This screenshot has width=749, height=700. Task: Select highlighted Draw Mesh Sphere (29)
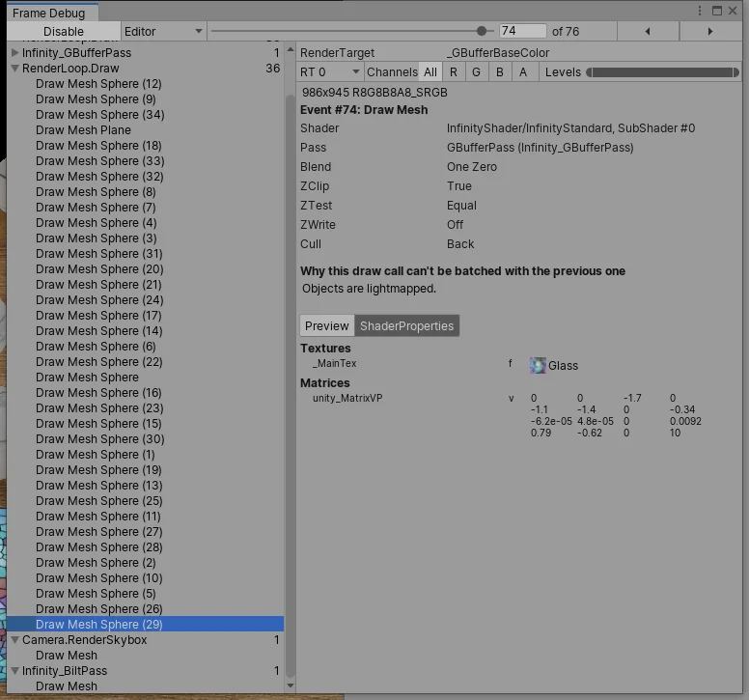pyautogui.click(x=146, y=625)
